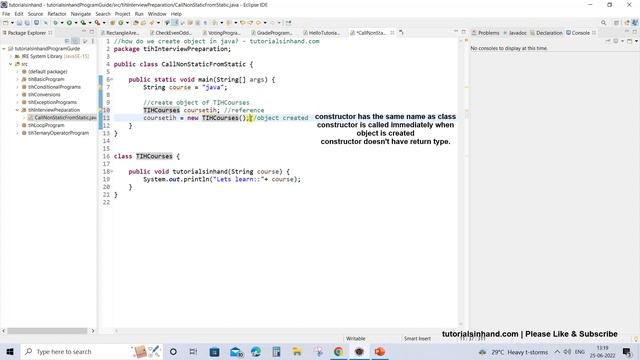The width and height of the screenshot is (640, 360).
Task: Click Package Explorer horizontal scrollbar
Action: (47, 331)
